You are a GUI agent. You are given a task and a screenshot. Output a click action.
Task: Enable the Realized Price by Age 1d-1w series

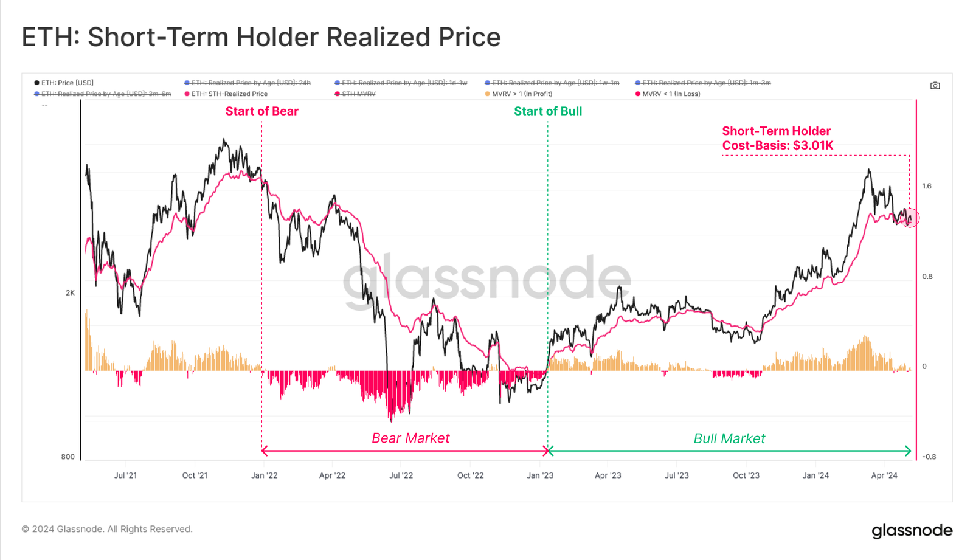(x=401, y=83)
